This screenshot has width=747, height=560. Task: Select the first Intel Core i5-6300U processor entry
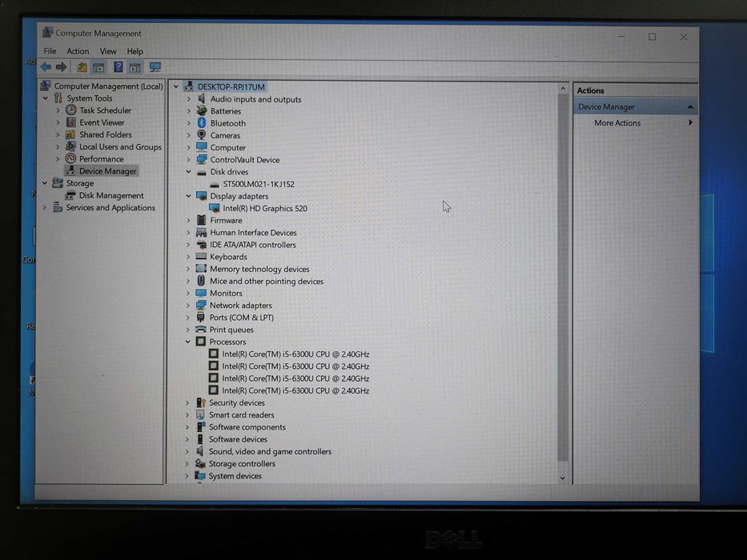[x=295, y=354]
